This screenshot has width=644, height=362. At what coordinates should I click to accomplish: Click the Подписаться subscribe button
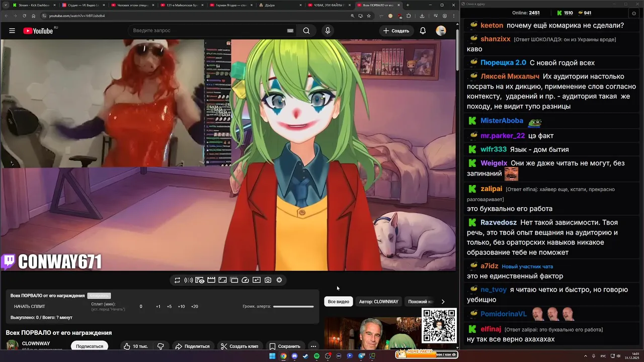pos(90,346)
